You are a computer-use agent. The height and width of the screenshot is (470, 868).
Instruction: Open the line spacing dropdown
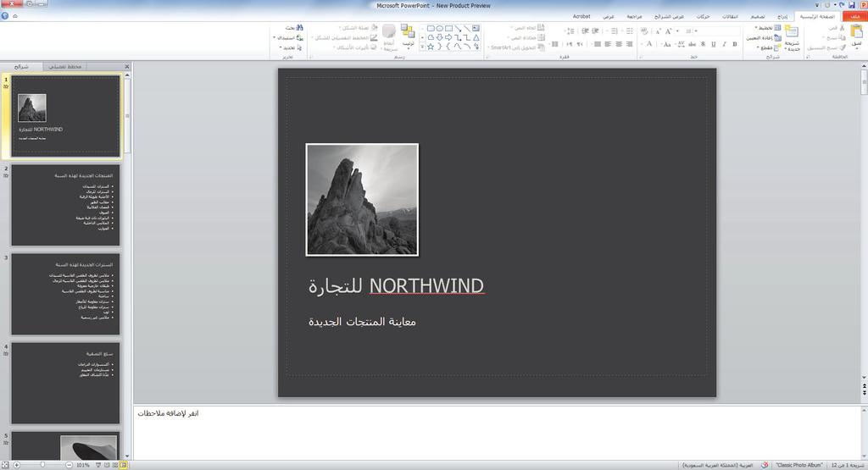point(570,31)
